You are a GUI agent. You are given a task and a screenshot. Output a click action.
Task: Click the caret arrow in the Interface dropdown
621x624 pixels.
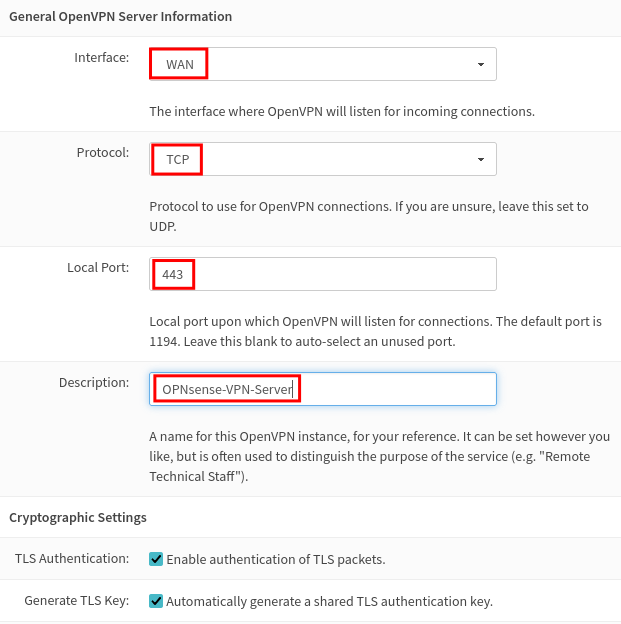(480, 64)
